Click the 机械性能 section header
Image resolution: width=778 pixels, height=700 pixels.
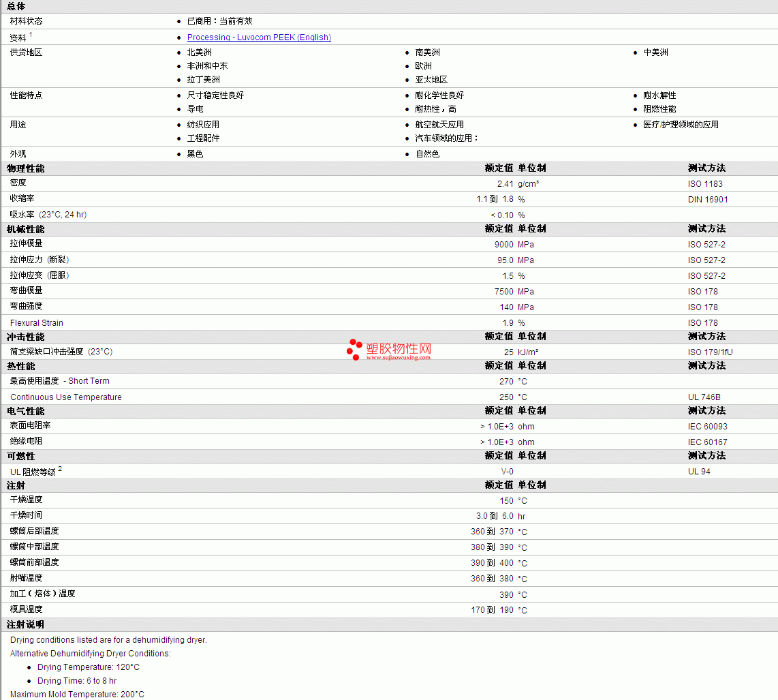click(x=26, y=229)
